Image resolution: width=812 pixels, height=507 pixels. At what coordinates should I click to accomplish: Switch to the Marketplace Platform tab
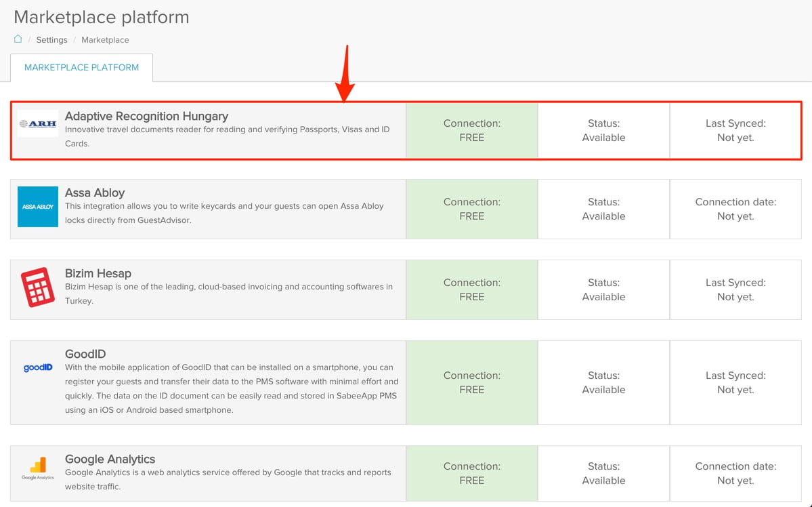tap(82, 67)
